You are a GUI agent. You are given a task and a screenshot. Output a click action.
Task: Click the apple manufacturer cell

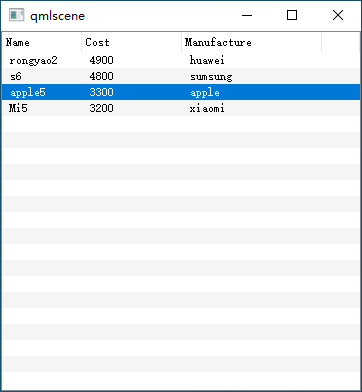click(205, 93)
